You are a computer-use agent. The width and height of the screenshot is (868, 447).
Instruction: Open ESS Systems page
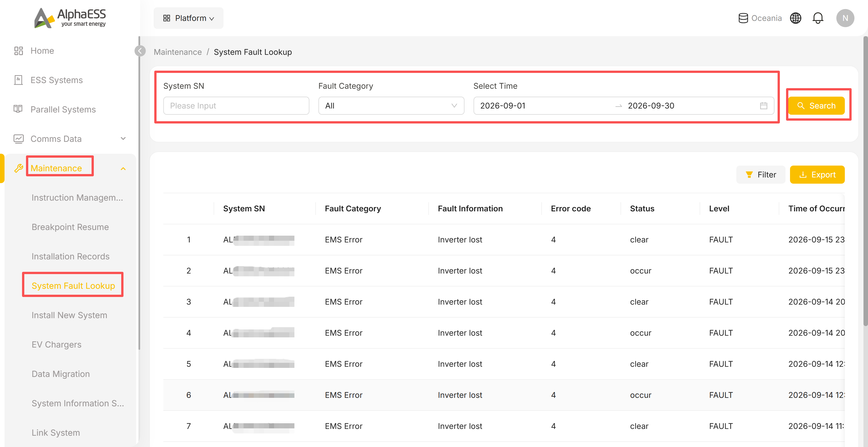[57, 80]
